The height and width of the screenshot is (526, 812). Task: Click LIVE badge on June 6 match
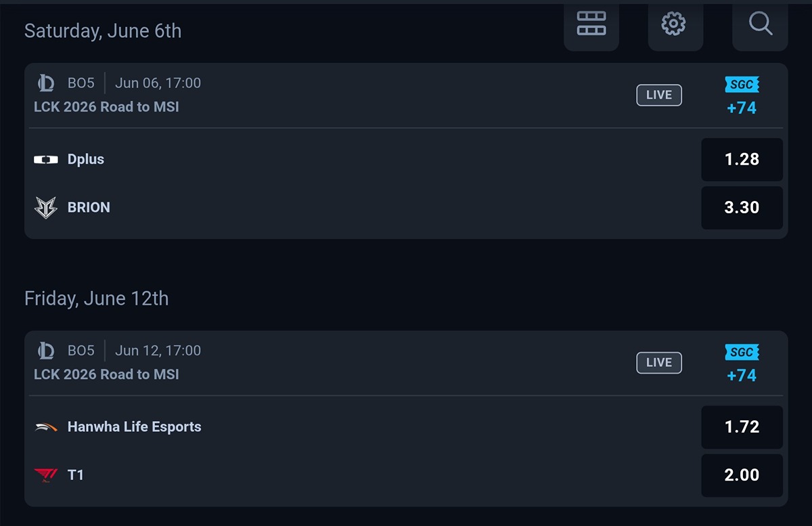(x=659, y=95)
